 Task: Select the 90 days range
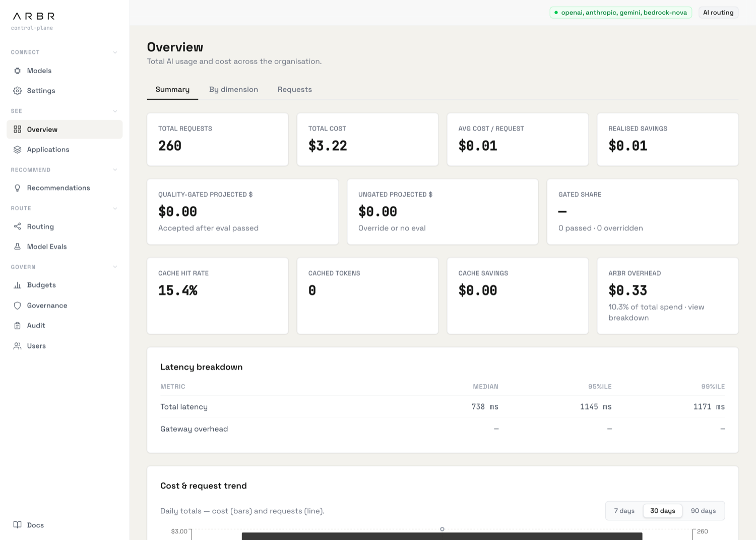[703, 511]
